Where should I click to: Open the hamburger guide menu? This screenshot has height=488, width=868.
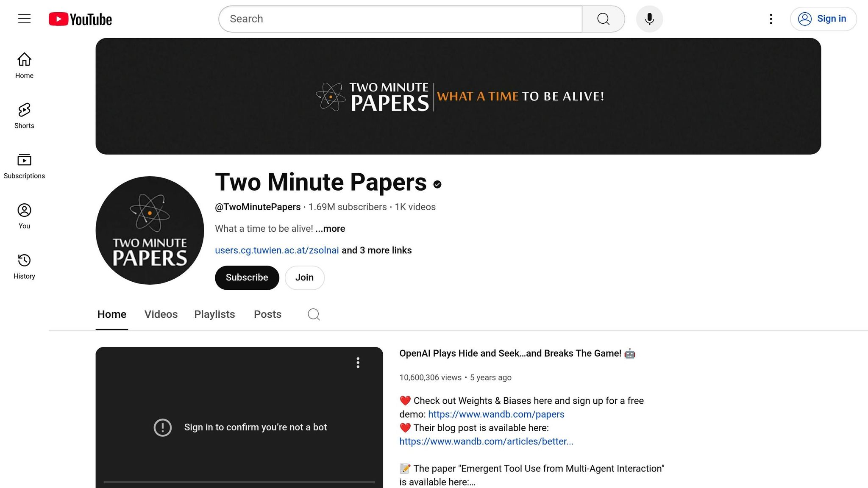click(24, 19)
